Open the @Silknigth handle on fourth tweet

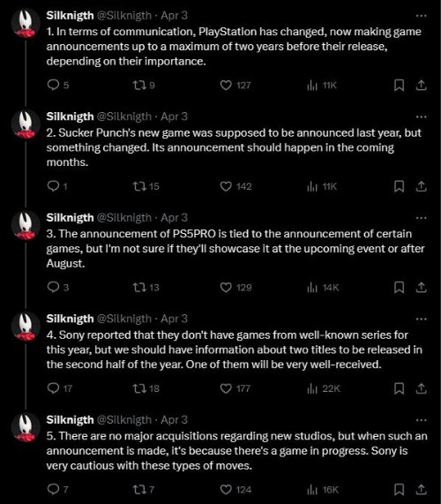(124, 319)
